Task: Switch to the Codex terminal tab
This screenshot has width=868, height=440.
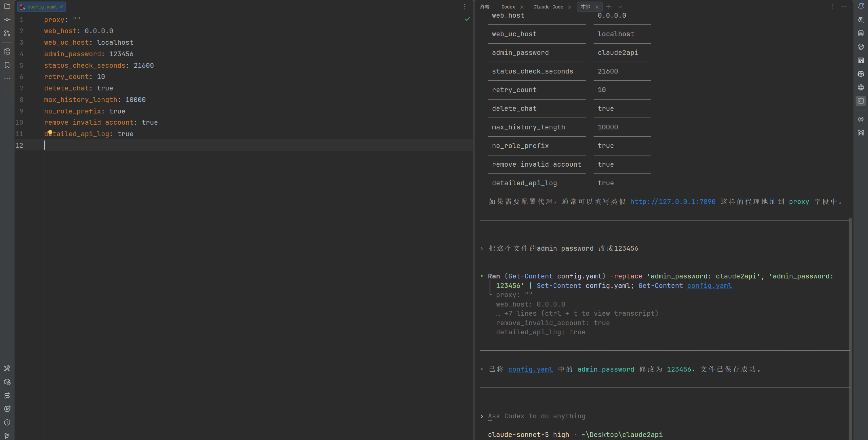Action: [508, 7]
